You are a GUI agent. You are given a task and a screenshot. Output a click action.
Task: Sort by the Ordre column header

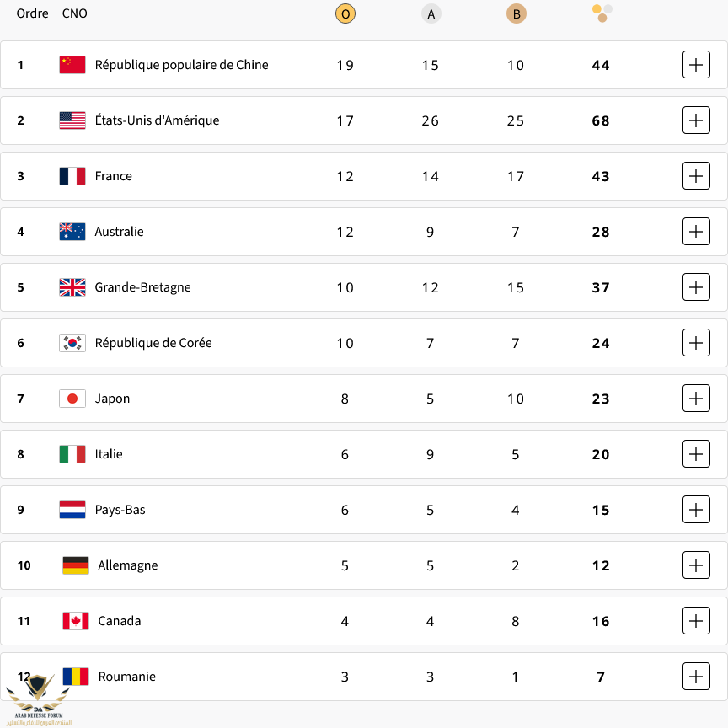pos(32,13)
